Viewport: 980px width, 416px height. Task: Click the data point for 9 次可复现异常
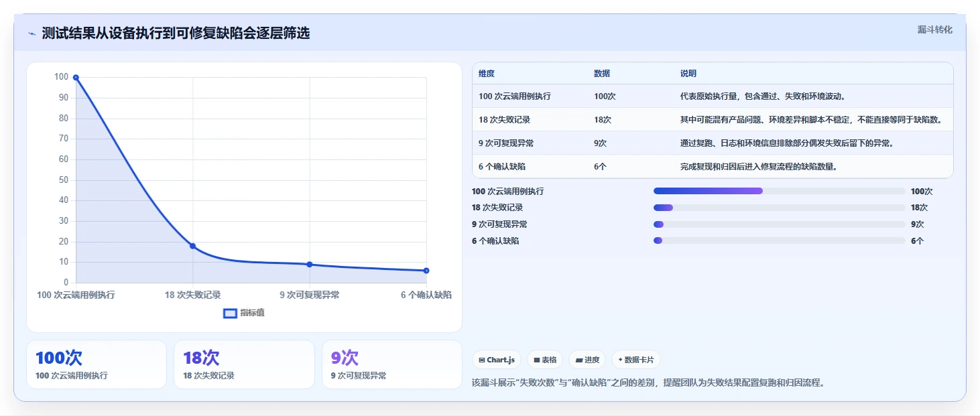pos(310,265)
